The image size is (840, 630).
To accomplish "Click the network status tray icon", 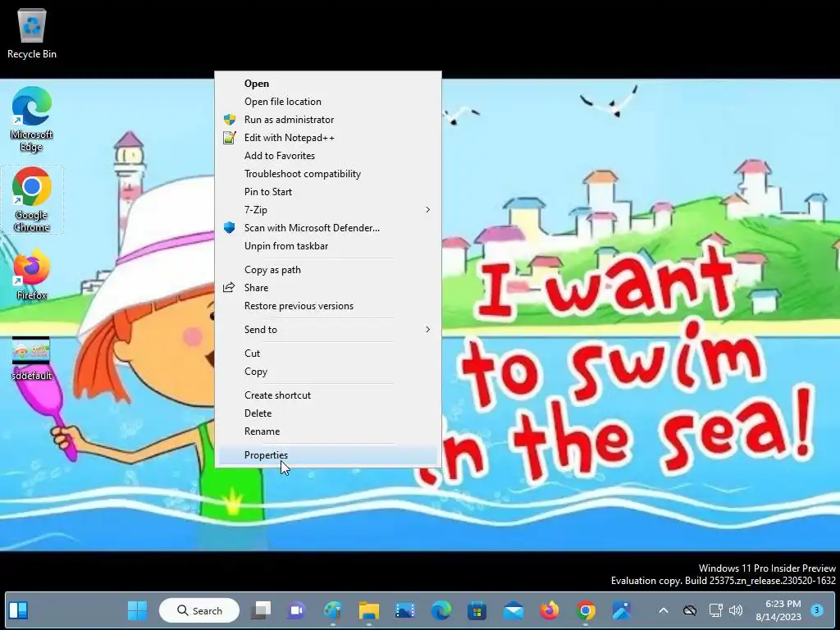I will [x=715, y=610].
